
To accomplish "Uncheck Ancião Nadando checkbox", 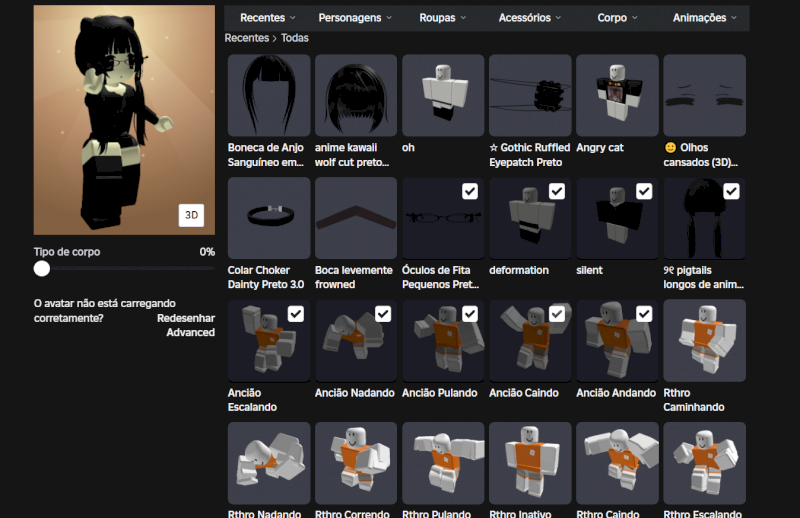I will 383,314.
